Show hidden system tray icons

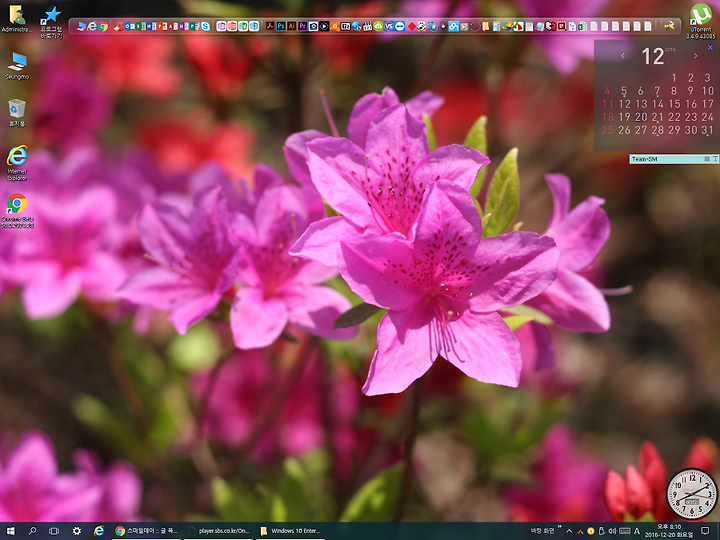click(569, 531)
